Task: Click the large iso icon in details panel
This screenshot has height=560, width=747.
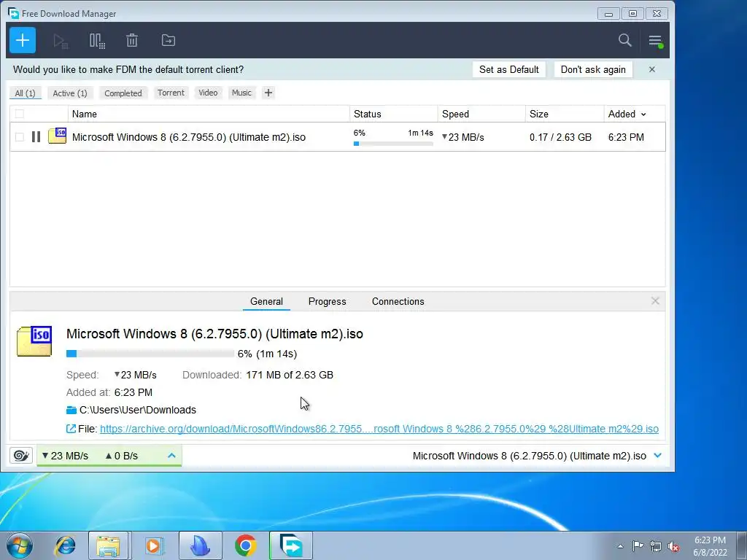Action: [34, 341]
